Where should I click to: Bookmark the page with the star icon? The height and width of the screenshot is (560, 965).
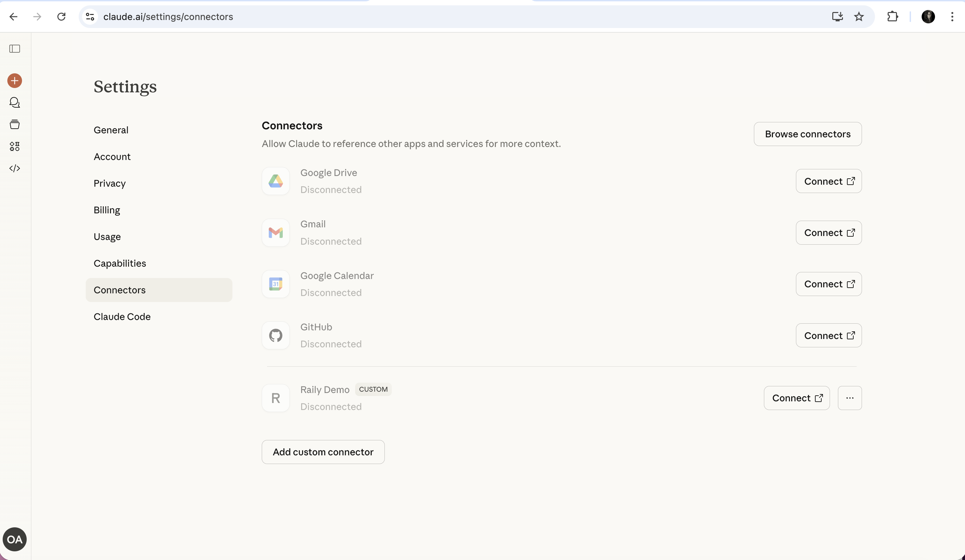tap(859, 16)
